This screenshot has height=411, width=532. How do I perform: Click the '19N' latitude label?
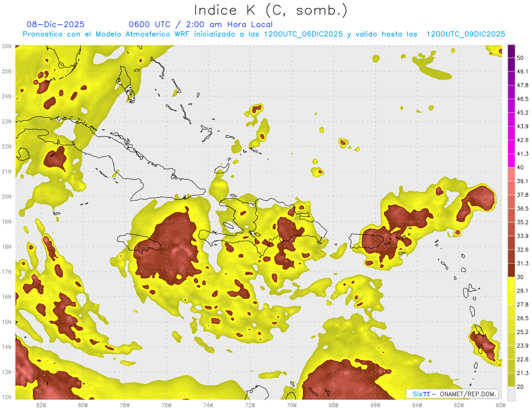point(6,222)
